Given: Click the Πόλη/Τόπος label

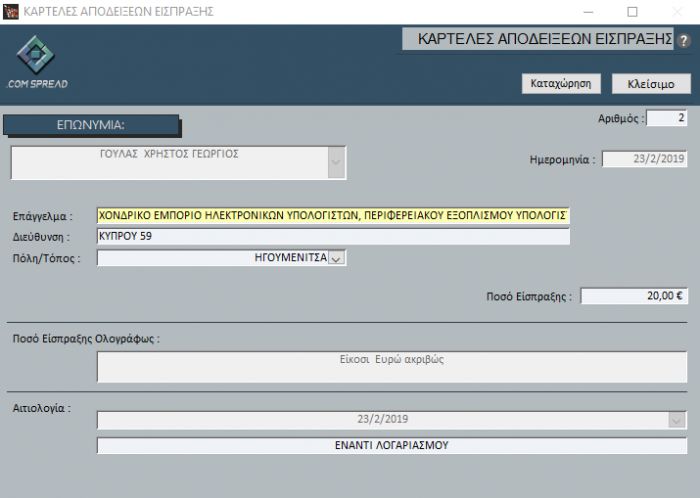Looking at the screenshot, I should [46, 258].
